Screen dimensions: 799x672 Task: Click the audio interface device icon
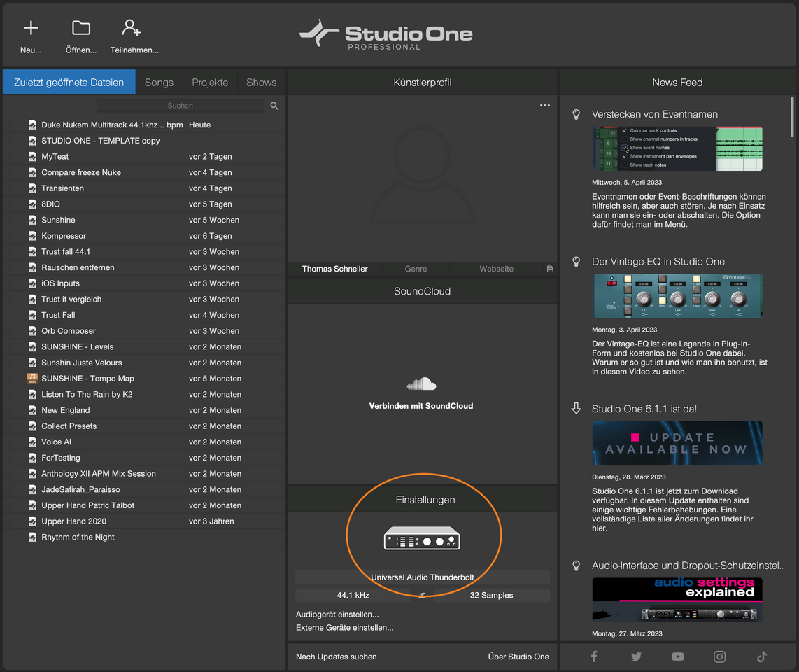tap(422, 538)
